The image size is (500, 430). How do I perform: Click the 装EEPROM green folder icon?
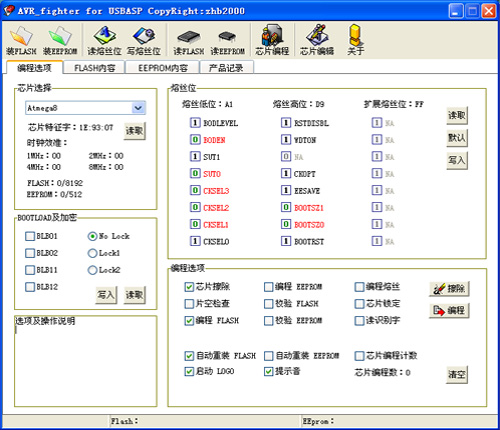(60, 36)
